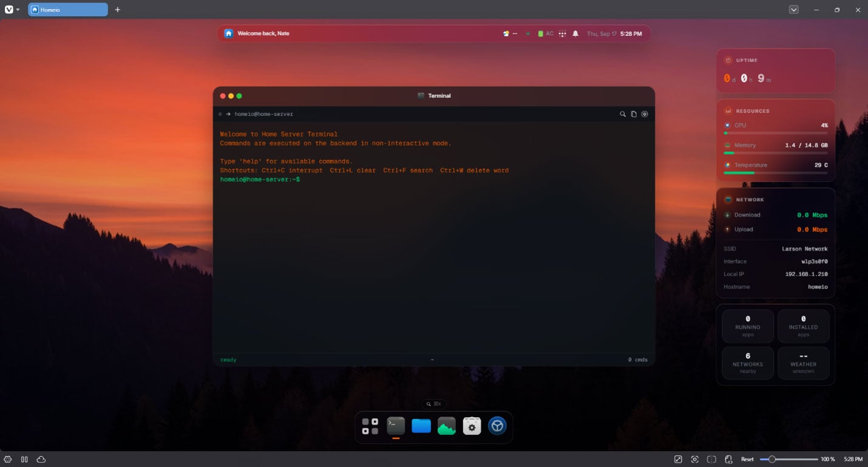The width and height of the screenshot is (868, 467).
Task: Click the date and time in top bar
Action: point(614,34)
